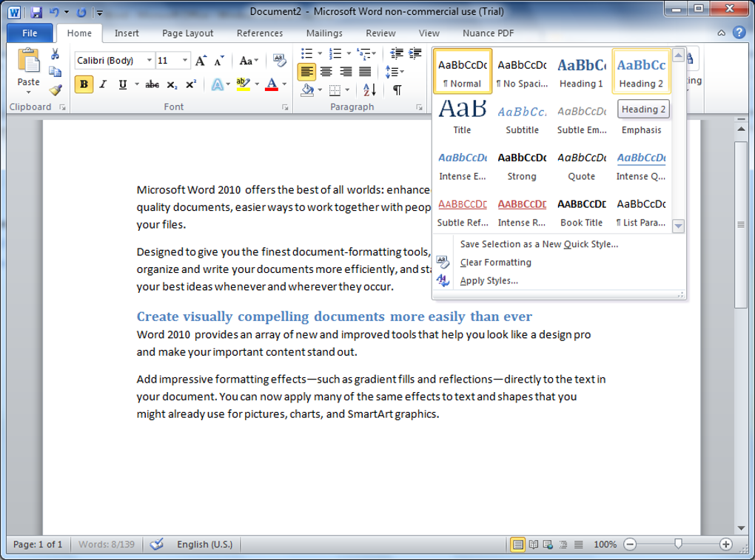Switch to Web Layout view icon

coord(548,544)
